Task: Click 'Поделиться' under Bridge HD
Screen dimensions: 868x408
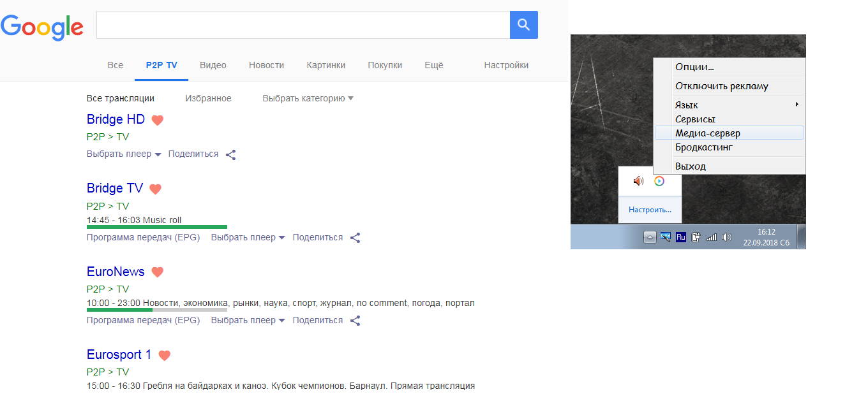Action: (x=193, y=154)
